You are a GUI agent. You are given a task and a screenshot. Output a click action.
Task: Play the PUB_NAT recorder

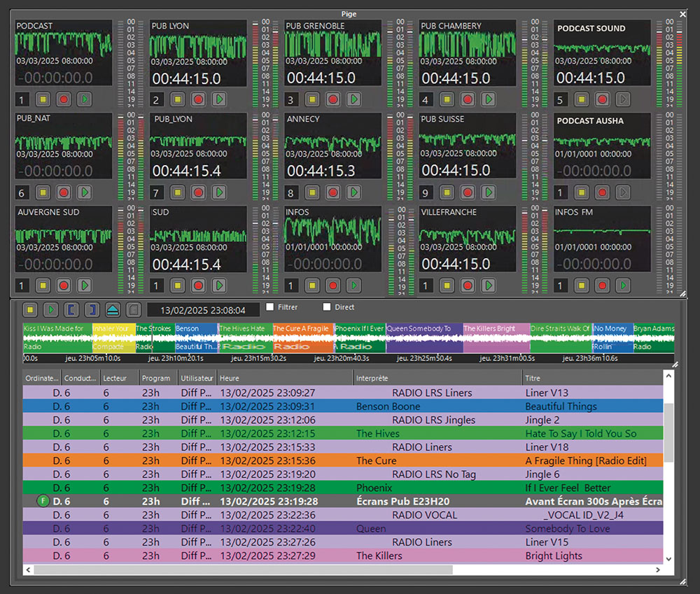(84, 192)
